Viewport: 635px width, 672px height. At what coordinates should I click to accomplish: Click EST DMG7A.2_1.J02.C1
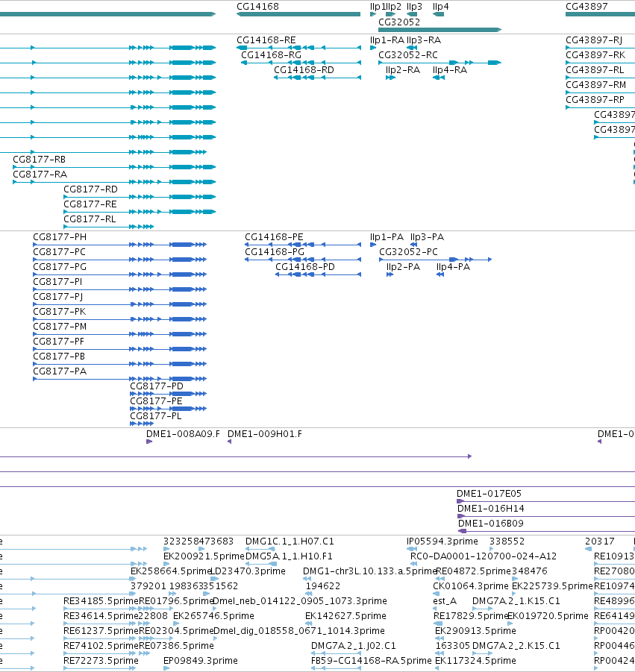(353, 646)
